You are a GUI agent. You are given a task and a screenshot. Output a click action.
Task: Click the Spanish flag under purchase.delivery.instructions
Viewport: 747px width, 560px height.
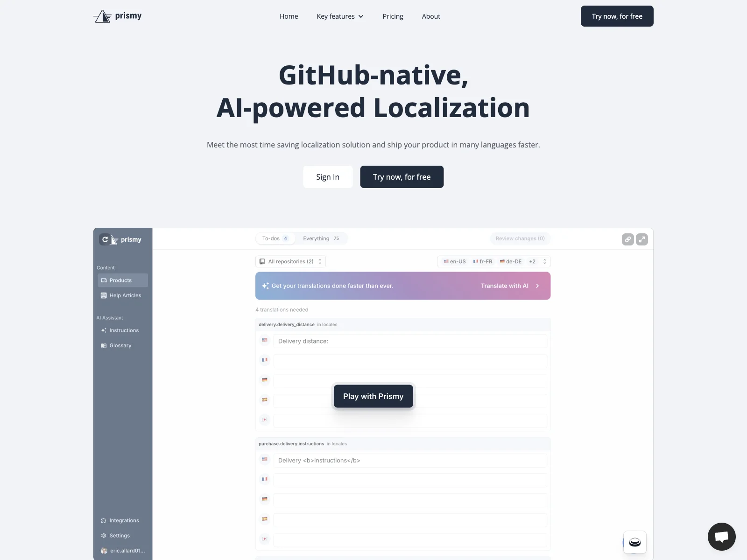(x=265, y=519)
